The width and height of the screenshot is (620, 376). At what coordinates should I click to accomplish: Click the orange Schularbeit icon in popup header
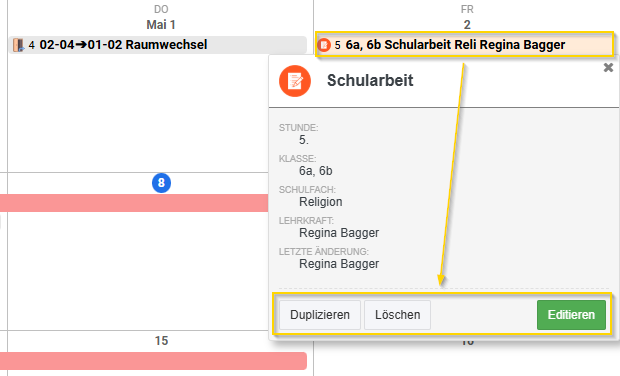[295, 81]
